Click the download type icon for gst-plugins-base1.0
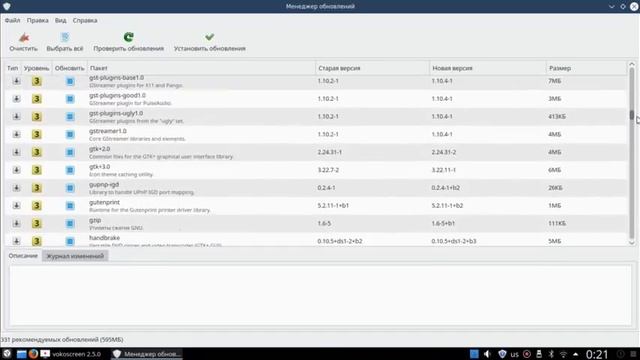640x360 pixels. pos(16,81)
